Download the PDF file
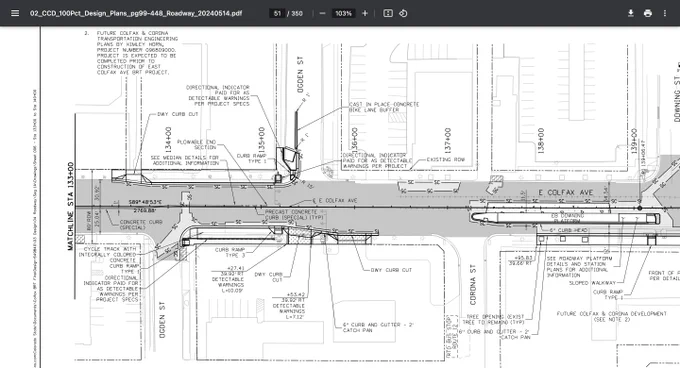The height and width of the screenshot is (368, 680). [631, 13]
